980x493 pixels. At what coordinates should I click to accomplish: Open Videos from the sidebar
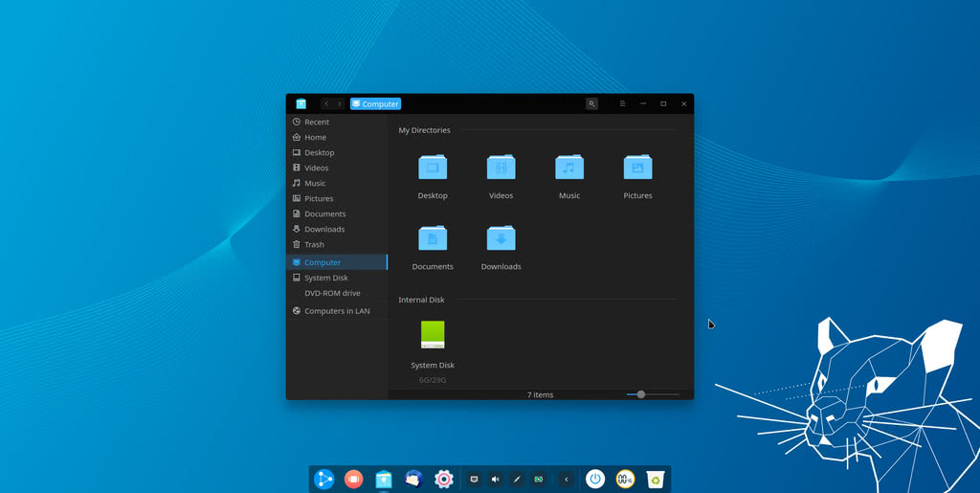337,168
